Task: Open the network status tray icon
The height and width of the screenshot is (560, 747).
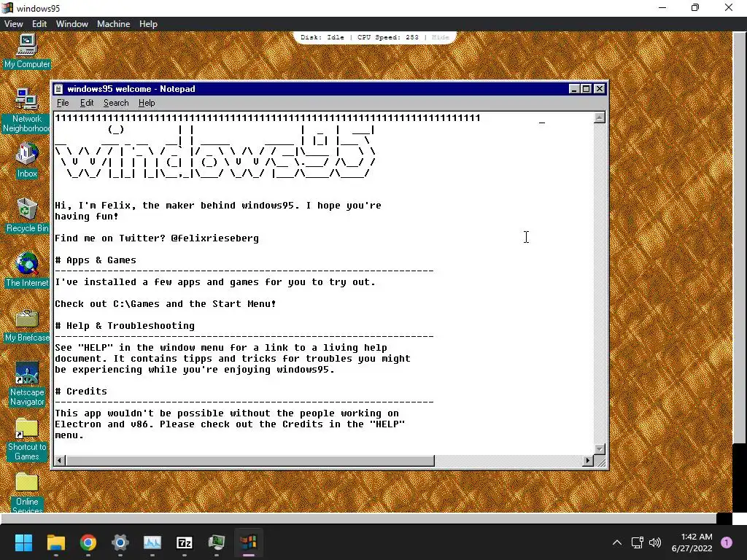Action: click(637, 542)
